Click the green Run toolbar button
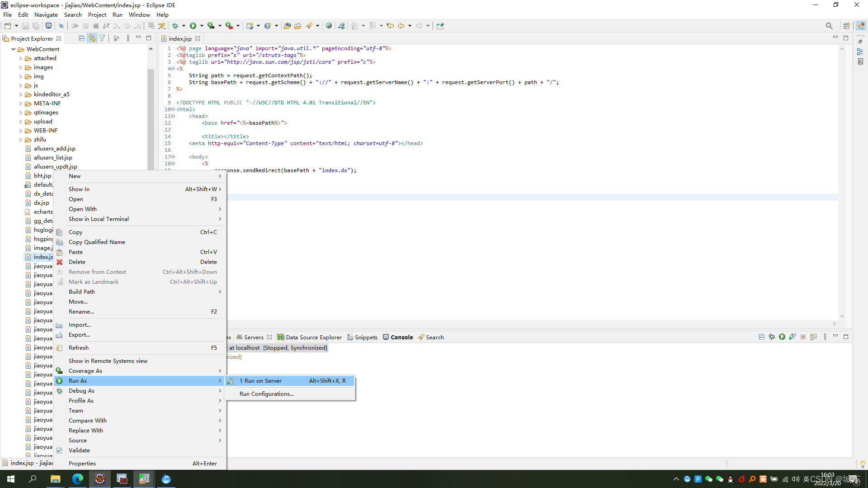868x488 pixels. pos(193,26)
